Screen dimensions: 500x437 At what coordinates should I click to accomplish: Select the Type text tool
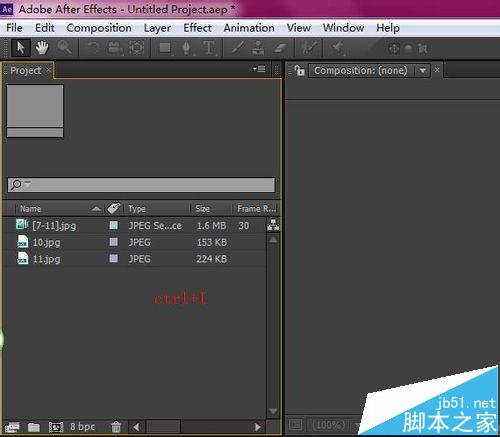pos(209,48)
